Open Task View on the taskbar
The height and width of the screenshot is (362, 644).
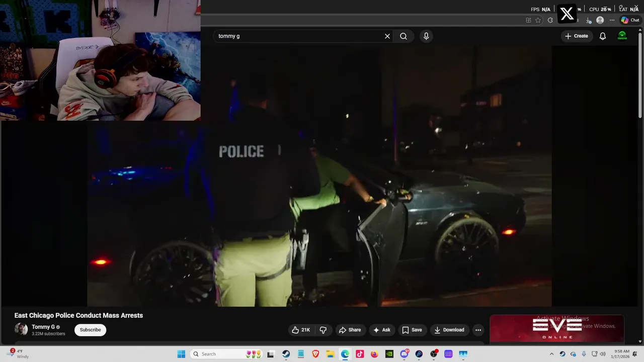click(x=270, y=354)
